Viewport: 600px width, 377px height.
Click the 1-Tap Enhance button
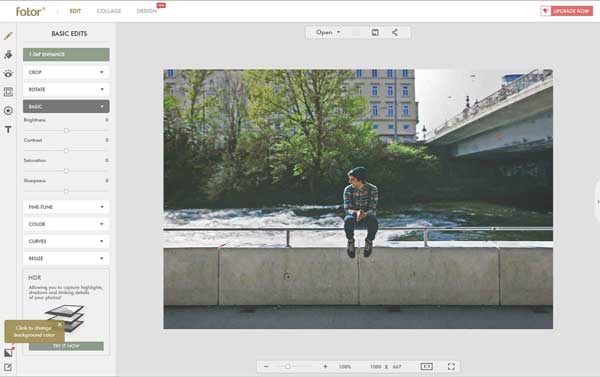click(66, 54)
